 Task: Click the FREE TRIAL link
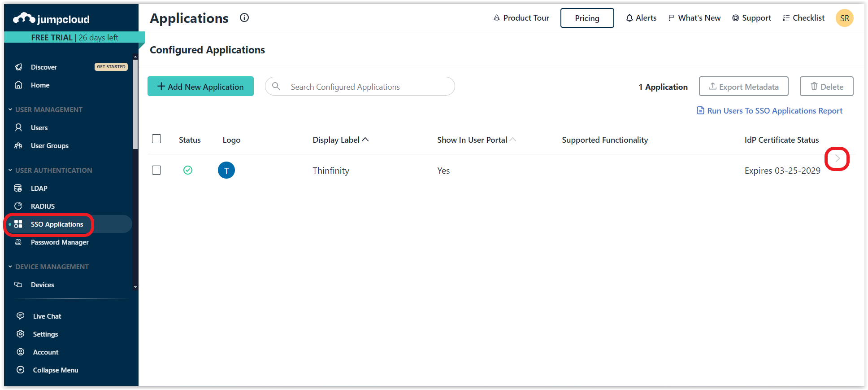52,37
